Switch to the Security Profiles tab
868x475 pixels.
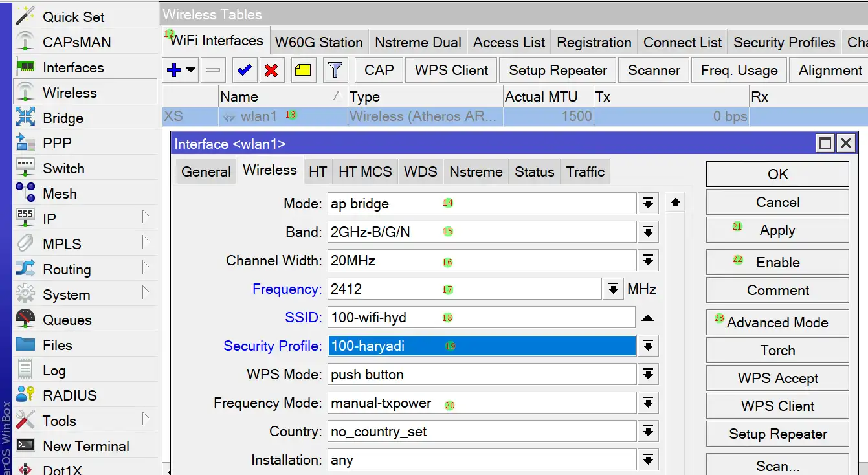784,43
